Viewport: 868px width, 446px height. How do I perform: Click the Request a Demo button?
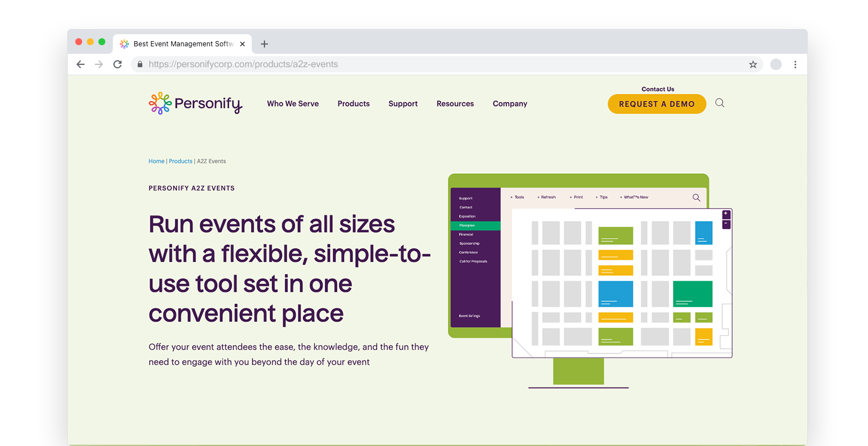coord(657,104)
